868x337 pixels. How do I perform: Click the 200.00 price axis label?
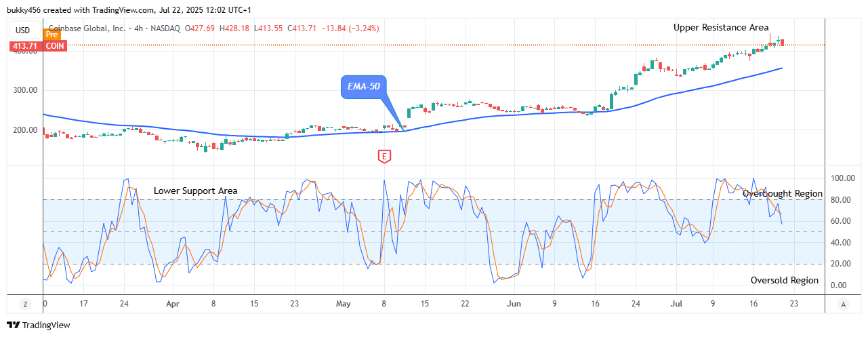tap(24, 130)
